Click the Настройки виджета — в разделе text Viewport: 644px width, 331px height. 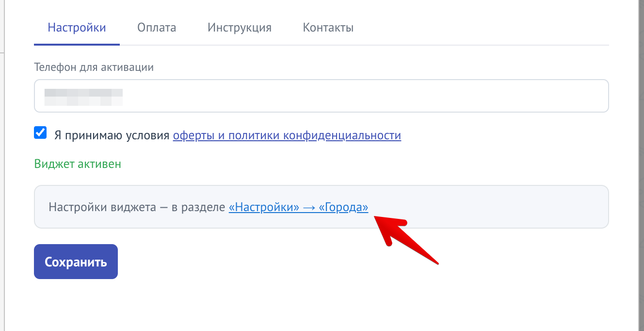click(137, 208)
